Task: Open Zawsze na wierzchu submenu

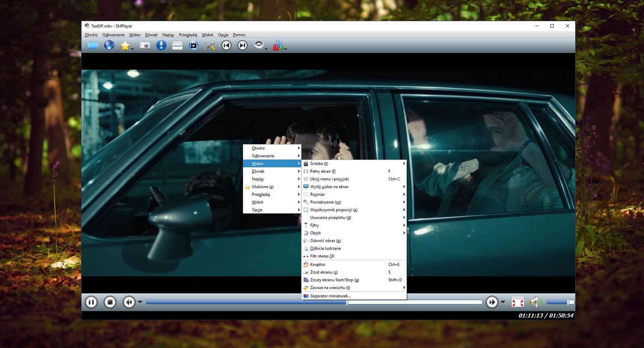Action: [x=354, y=288]
